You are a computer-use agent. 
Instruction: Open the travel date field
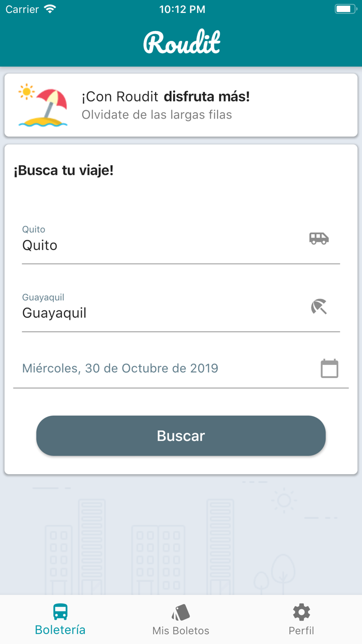155,369
